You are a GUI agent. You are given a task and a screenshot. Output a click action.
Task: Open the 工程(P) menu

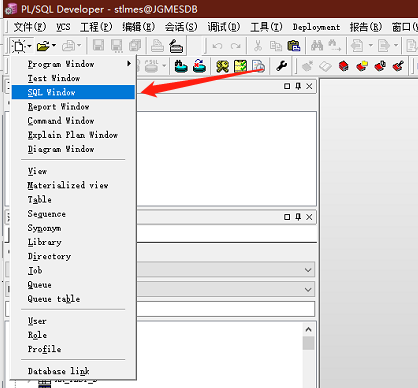tap(96, 27)
